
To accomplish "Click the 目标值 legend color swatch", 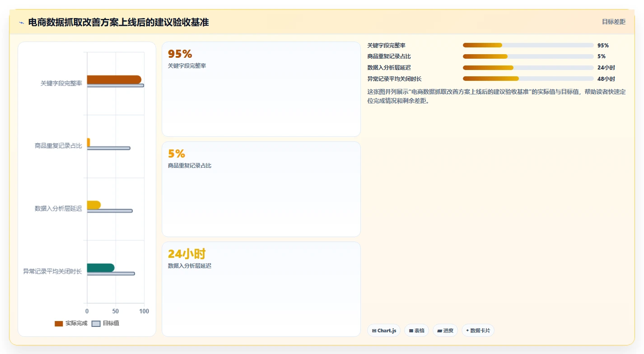I will pyautogui.click(x=96, y=324).
